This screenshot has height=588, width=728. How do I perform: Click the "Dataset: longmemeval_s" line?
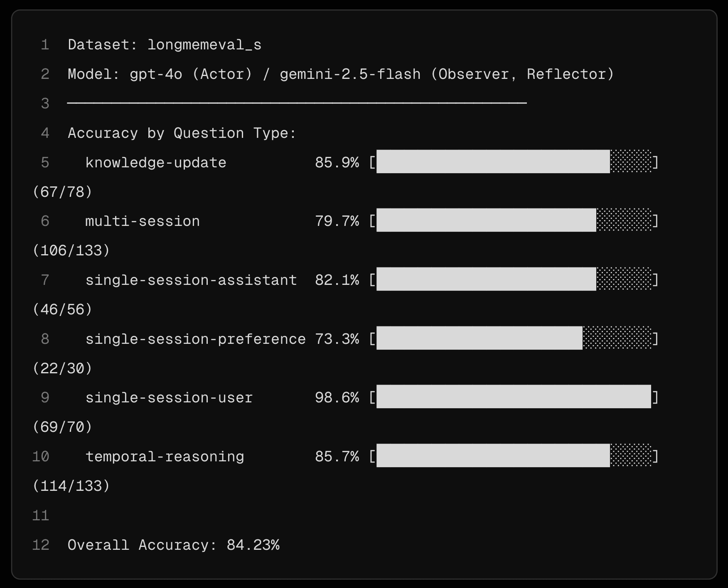coord(165,45)
